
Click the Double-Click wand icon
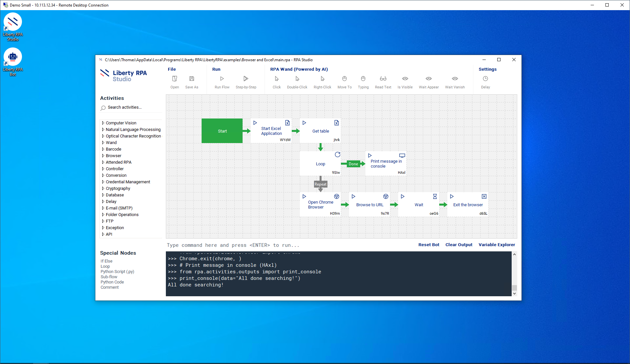point(297,79)
